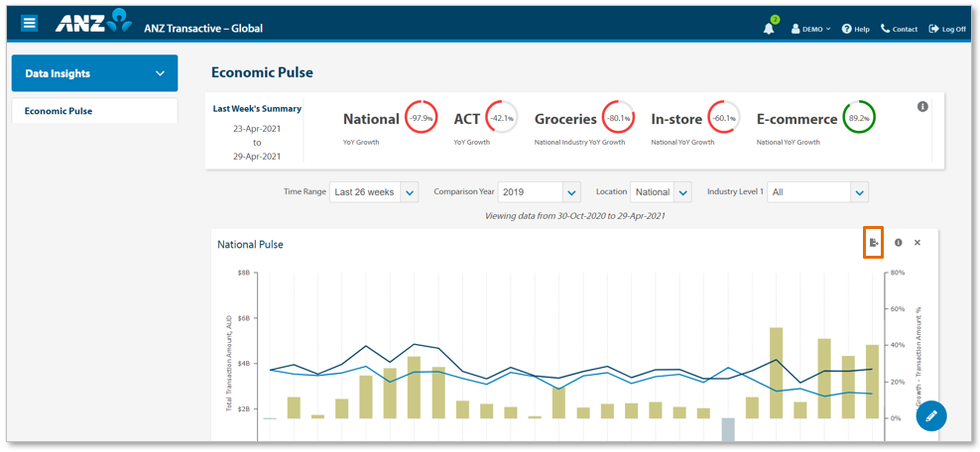980x452 pixels.
Task: Show National Pulse chart info
Action: pos(899,242)
